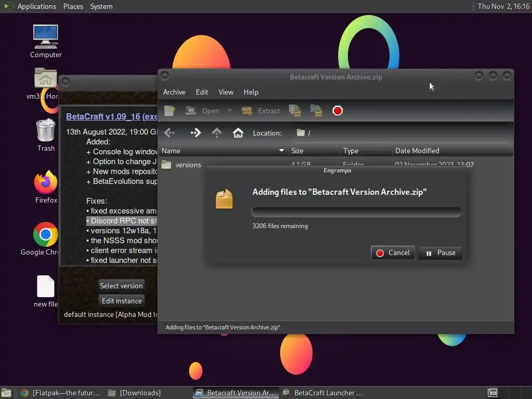Click '3206 files remaining' text
This screenshot has width=532, height=399.
click(x=280, y=226)
